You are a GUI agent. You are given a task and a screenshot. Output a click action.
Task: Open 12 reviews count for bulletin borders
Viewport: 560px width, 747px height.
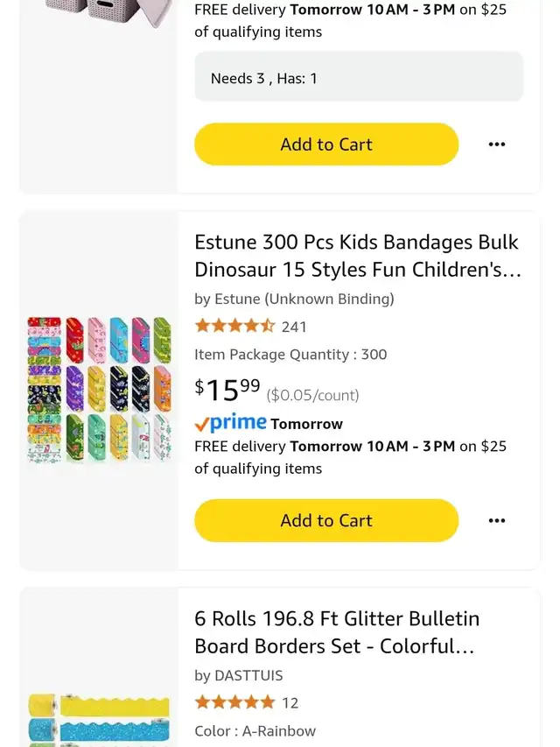click(x=290, y=702)
